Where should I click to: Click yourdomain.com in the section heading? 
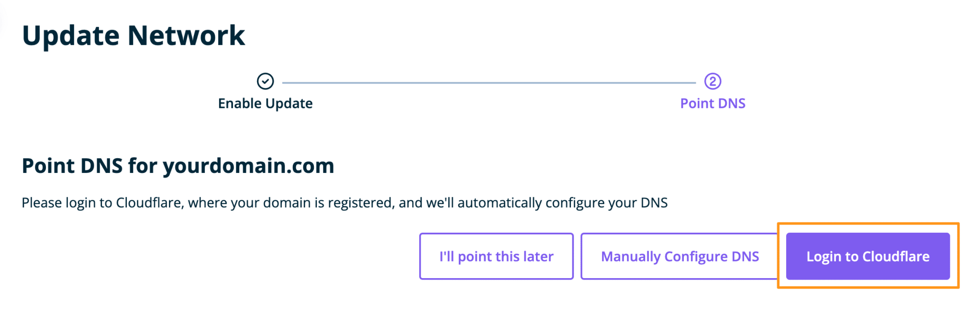(249, 166)
